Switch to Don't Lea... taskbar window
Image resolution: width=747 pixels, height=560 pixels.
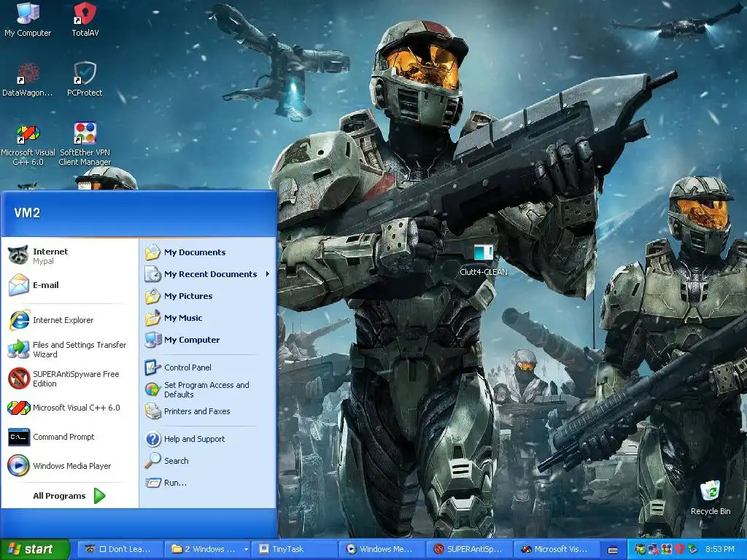120,549
